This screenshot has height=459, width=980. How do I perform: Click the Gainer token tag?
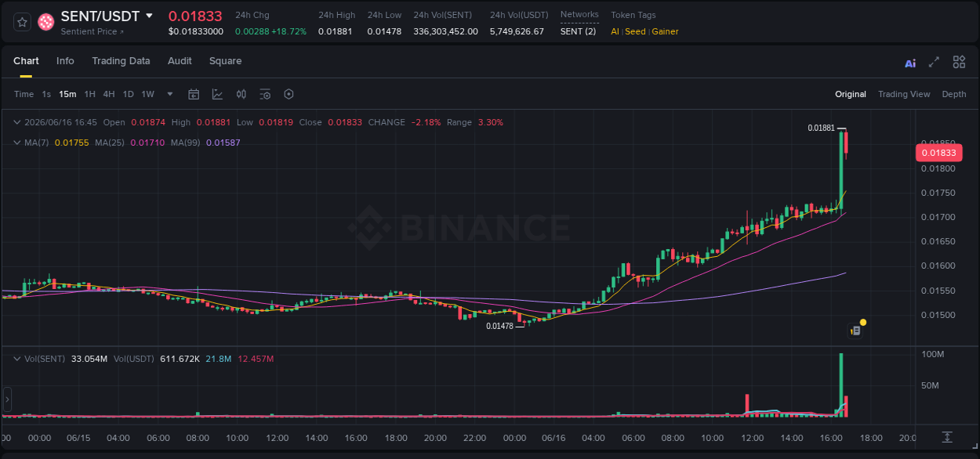coord(665,31)
